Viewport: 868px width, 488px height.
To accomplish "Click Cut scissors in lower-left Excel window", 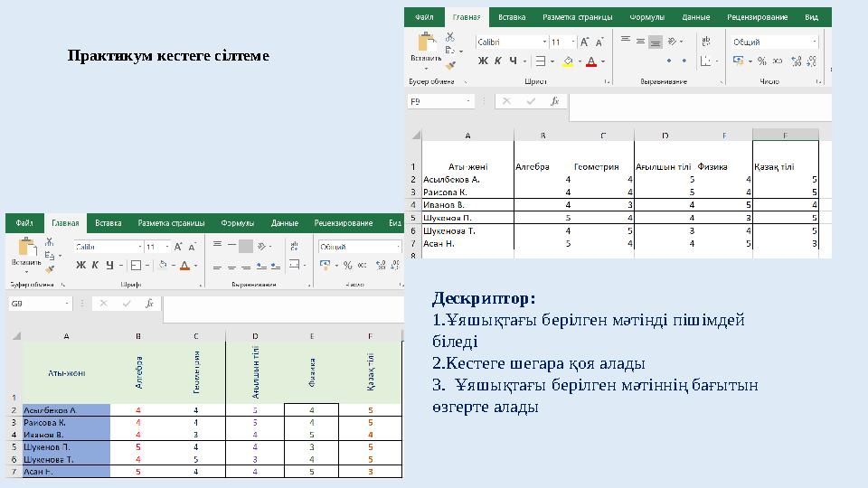I will point(49,242).
